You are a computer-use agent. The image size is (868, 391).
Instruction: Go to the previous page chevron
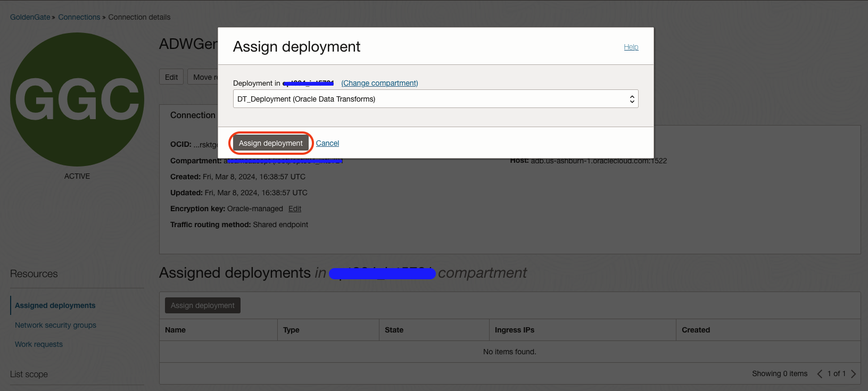[820, 373]
